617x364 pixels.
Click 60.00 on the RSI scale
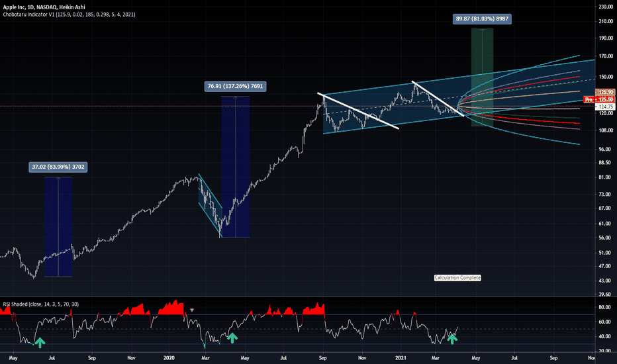[604, 322]
